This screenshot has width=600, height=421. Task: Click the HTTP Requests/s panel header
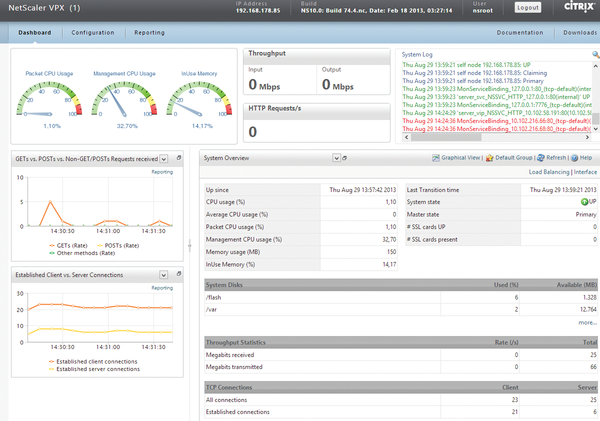pyautogui.click(x=317, y=109)
